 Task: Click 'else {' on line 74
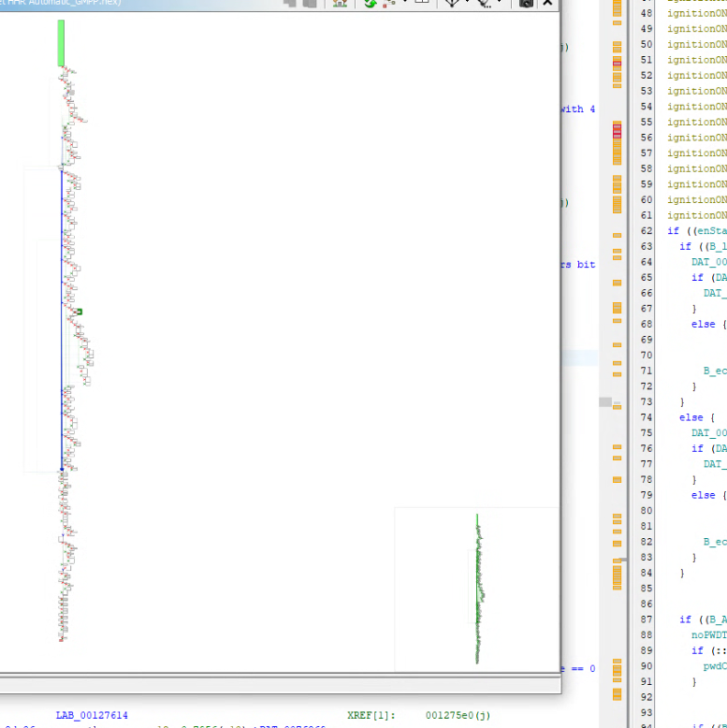[697, 417]
